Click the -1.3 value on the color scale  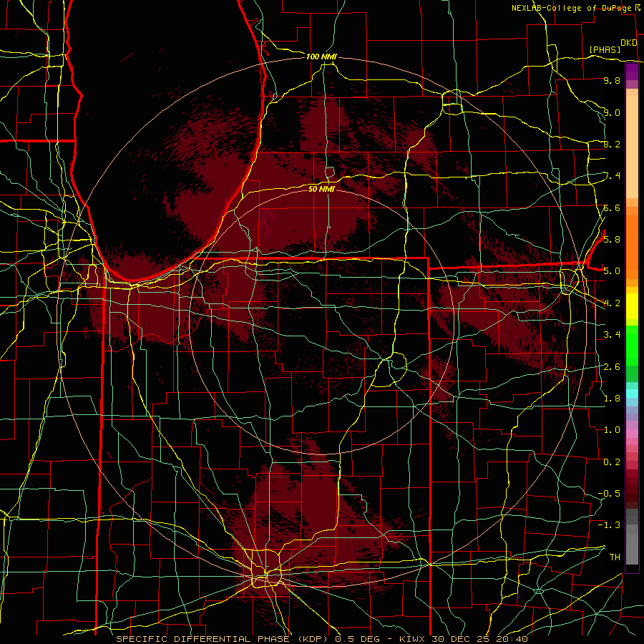609,525
